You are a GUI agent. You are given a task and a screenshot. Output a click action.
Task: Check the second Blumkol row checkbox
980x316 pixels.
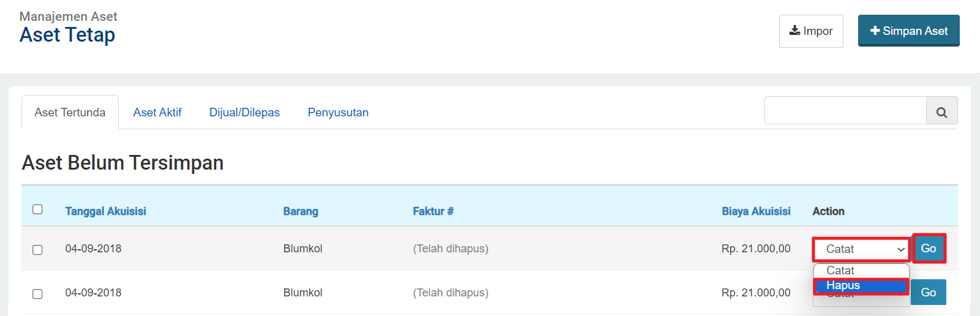(37, 293)
